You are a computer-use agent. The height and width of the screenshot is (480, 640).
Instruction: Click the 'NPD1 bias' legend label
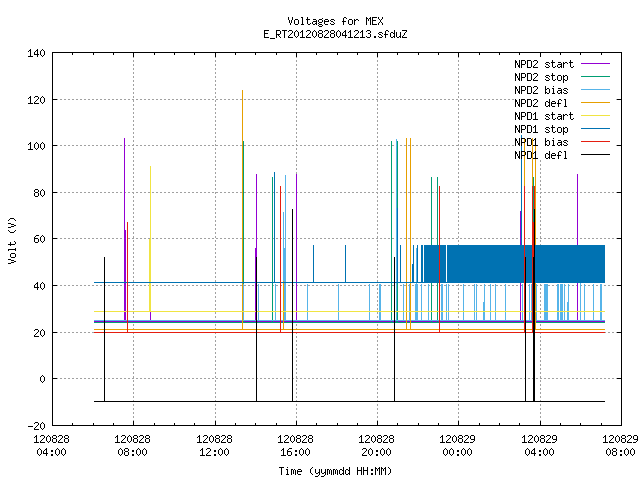tap(541, 142)
